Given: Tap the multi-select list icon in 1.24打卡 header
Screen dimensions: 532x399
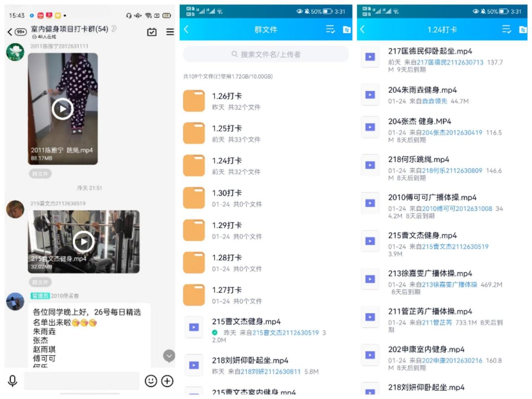Looking at the screenshot, I should click(x=506, y=29).
